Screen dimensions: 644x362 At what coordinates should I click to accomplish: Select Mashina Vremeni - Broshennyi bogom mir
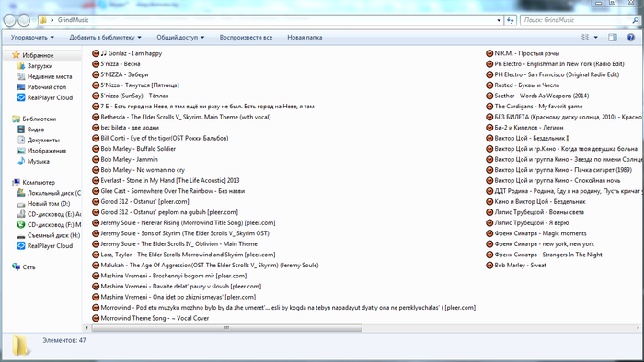(x=174, y=276)
